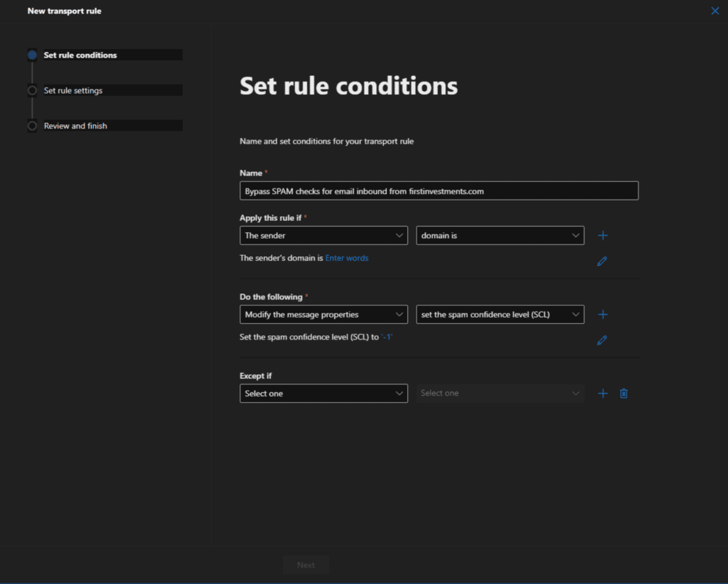
Task: Open the spam confidence level action dropdown
Action: coord(500,314)
